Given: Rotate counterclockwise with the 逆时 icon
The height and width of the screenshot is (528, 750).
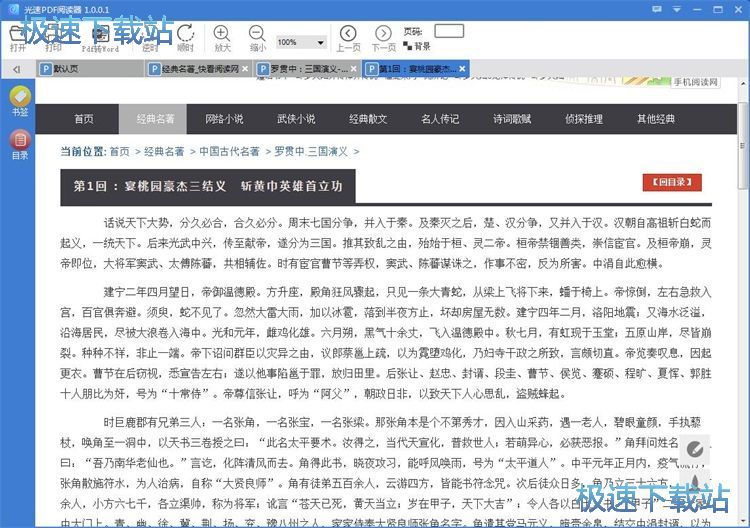Looking at the screenshot, I should [x=150, y=37].
